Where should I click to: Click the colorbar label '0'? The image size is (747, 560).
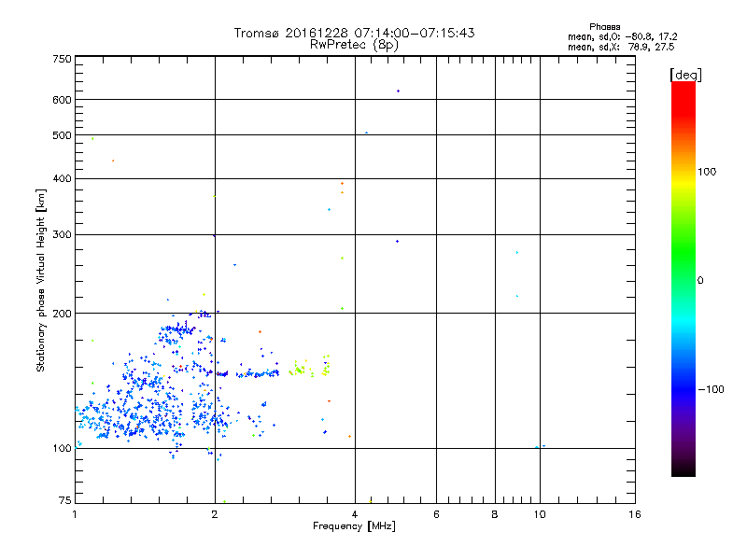tap(700, 281)
